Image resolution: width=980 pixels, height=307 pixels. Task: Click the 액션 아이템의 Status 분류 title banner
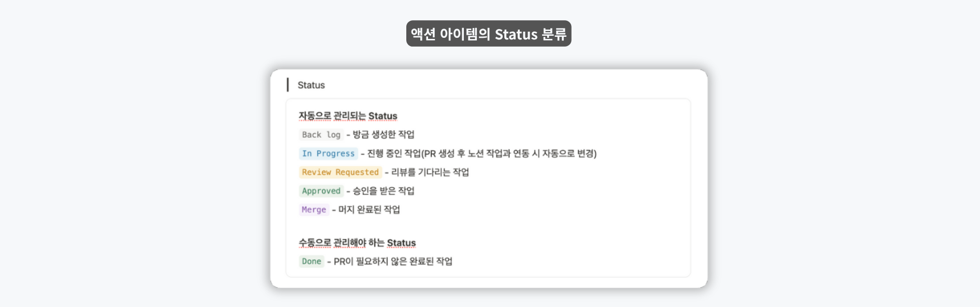click(488, 34)
